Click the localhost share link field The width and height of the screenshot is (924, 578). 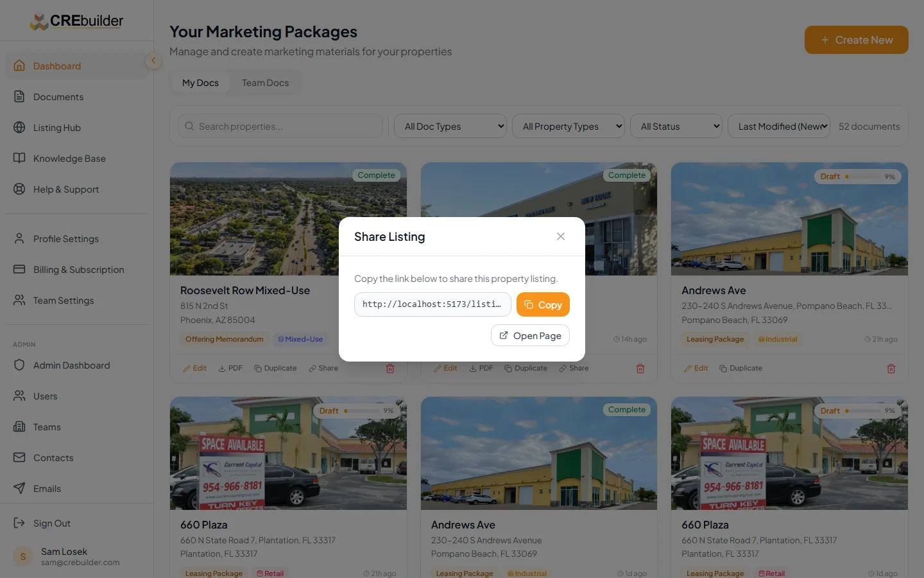coord(432,304)
